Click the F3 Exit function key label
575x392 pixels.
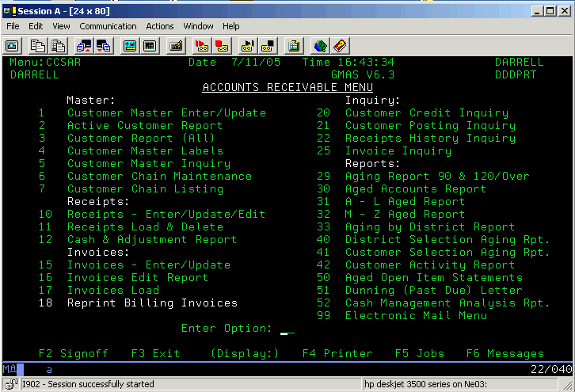pos(155,354)
